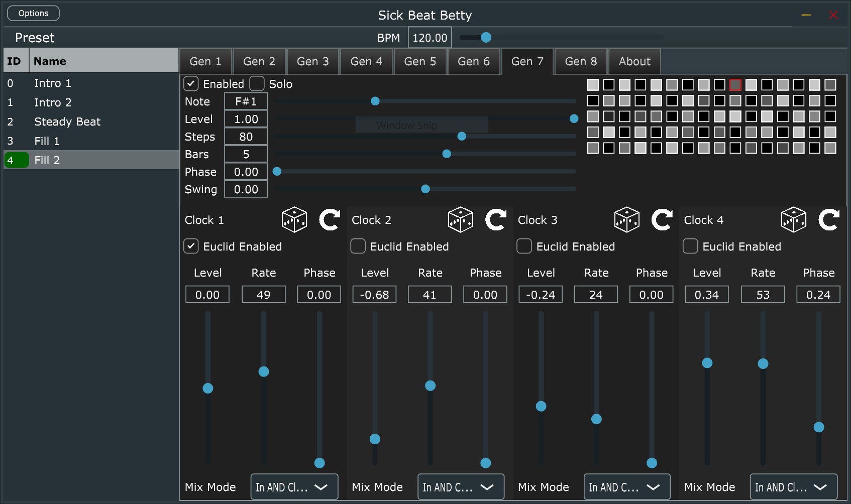This screenshot has height=504, width=851.
Task: Switch to the Gen 5 tab
Action: (420, 61)
